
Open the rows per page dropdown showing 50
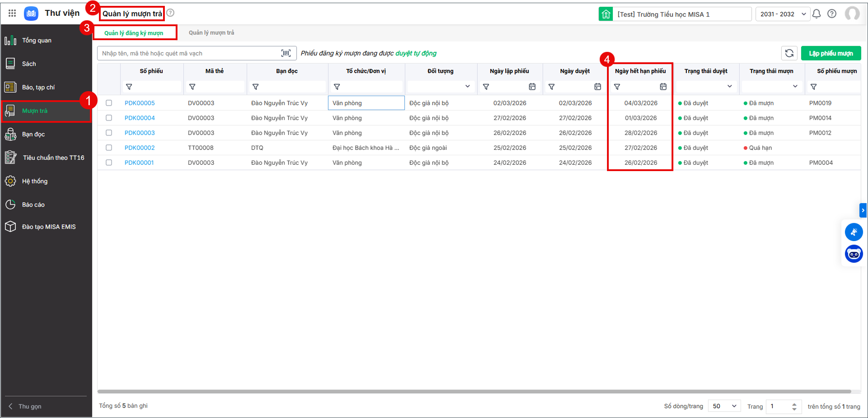coord(724,406)
